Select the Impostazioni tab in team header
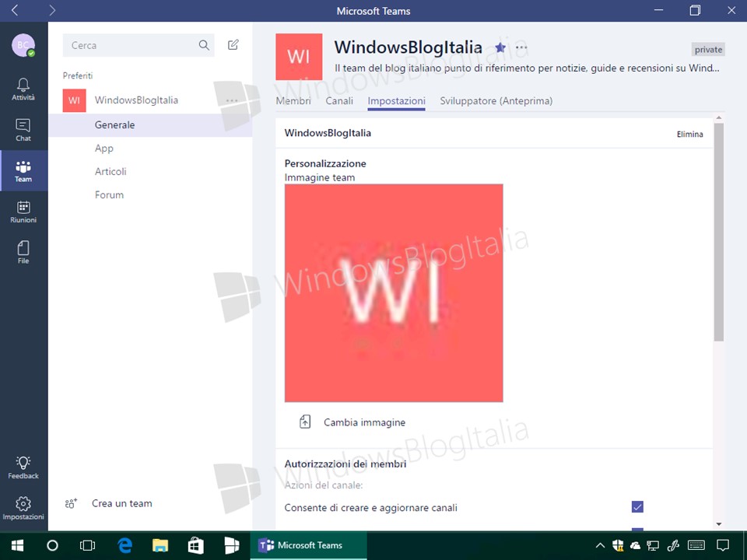Viewport: 747px width, 560px height. 396,101
